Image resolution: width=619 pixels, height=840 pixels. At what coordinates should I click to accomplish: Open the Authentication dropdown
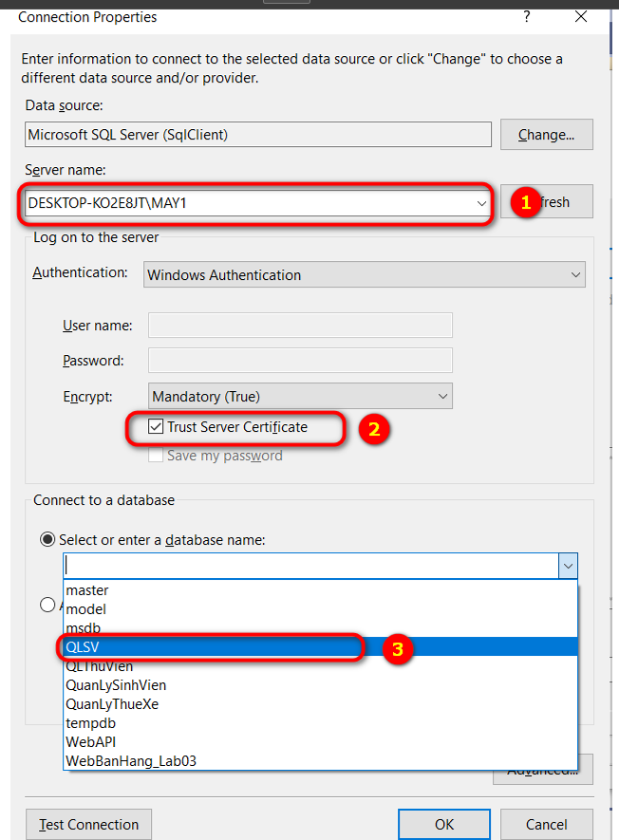pos(574,275)
